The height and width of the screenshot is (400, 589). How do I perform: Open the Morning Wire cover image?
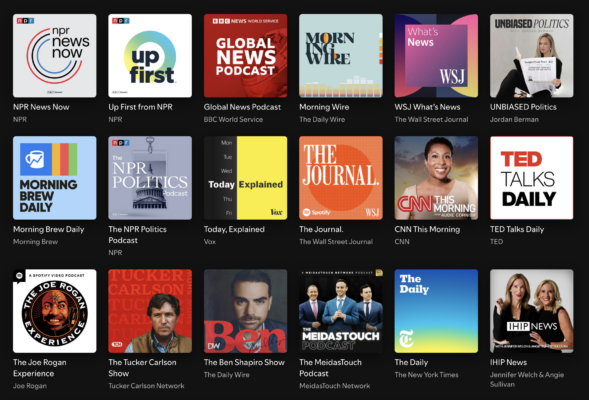click(341, 56)
